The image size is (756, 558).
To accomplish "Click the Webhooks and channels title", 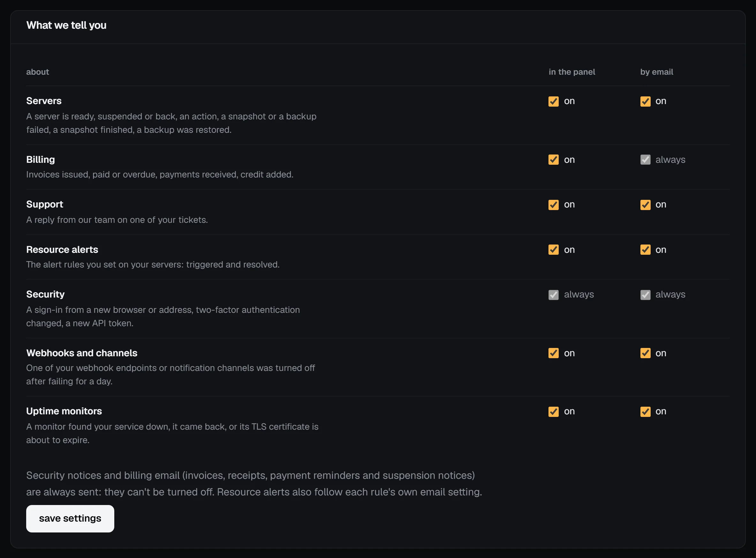I will [x=82, y=353].
